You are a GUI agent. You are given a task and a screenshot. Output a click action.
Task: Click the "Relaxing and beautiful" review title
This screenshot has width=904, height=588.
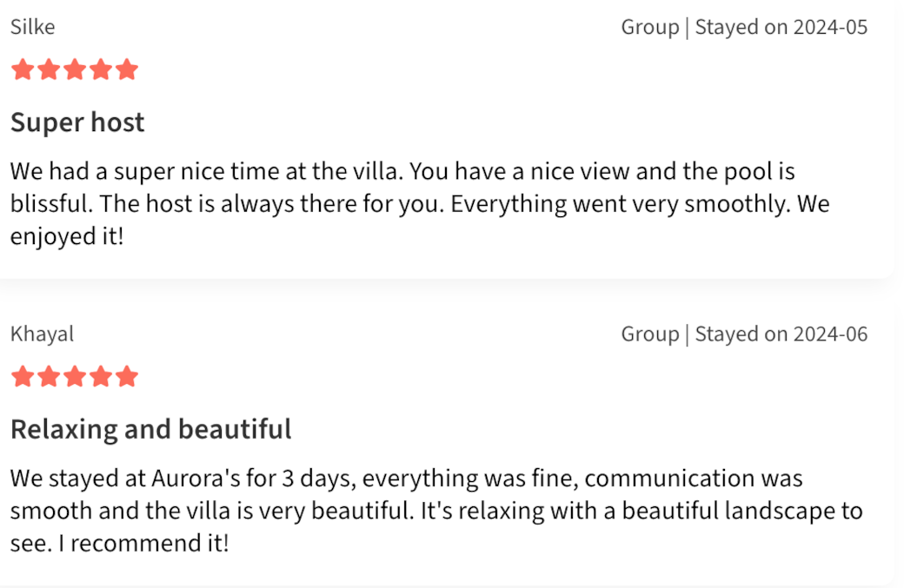[x=150, y=429]
